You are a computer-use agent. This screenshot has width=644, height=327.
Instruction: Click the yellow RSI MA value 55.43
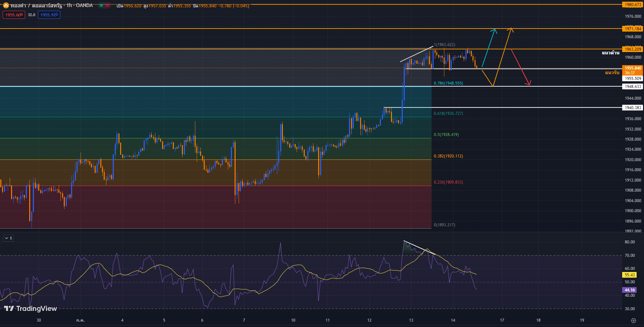click(630, 275)
